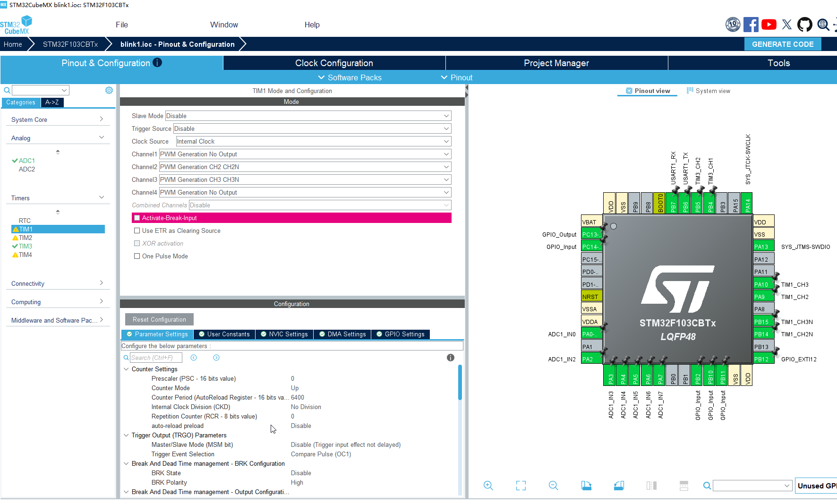
Task: Click the BOOT0 pin on the chip
Action: [660, 203]
